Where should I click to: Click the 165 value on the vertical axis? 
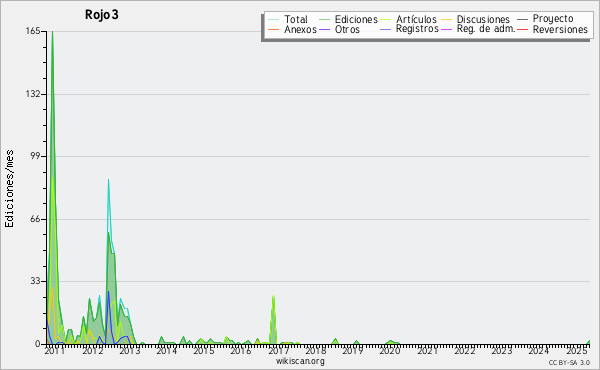point(33,31)
